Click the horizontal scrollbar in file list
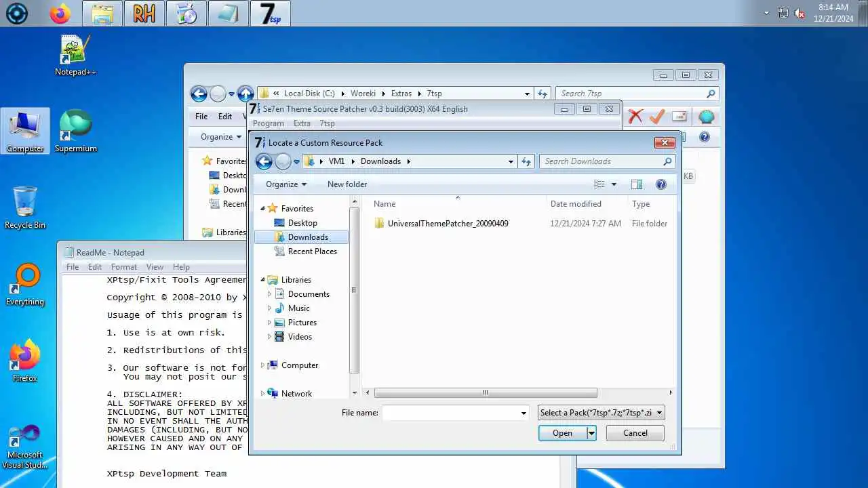Viewport: 868px width, 488px height. point(486,393)
